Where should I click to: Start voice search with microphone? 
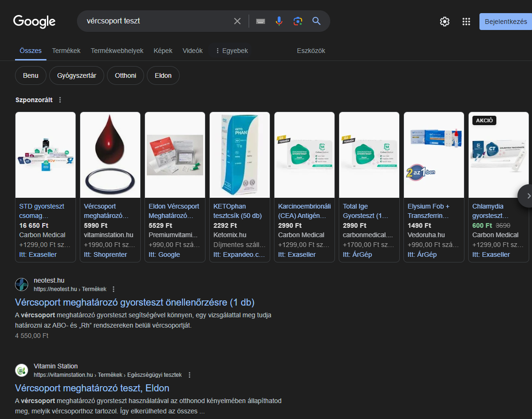click(279, 21)
